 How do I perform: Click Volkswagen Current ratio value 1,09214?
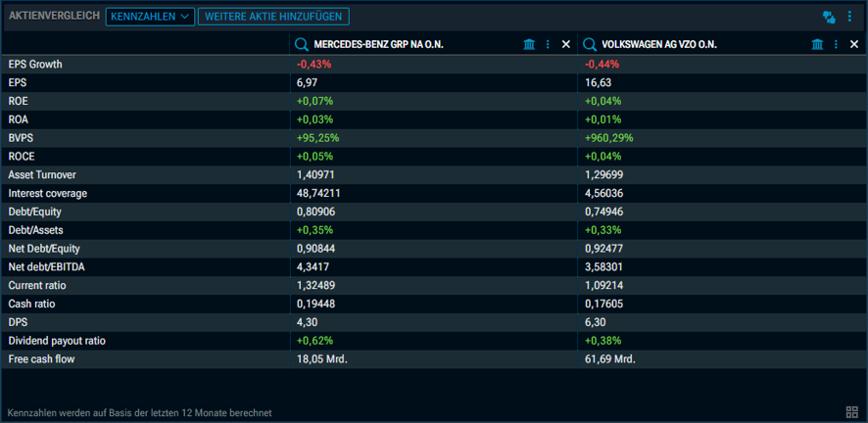(603, 286)
